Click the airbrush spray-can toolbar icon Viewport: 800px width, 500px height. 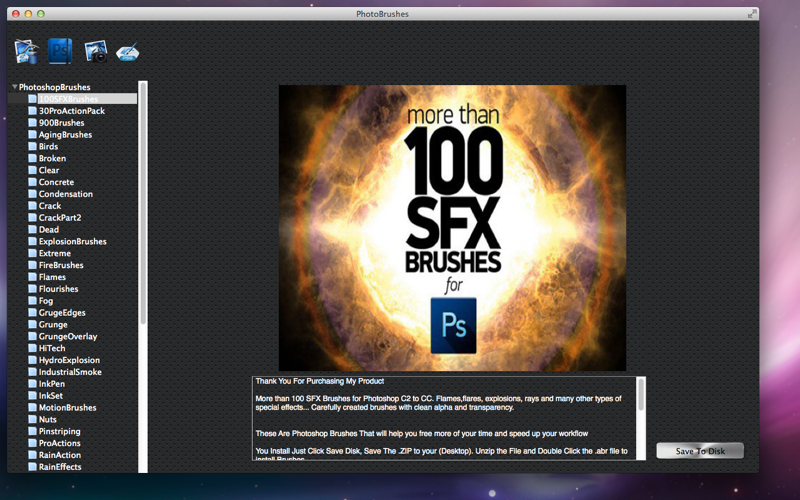[x=27, y=51]
